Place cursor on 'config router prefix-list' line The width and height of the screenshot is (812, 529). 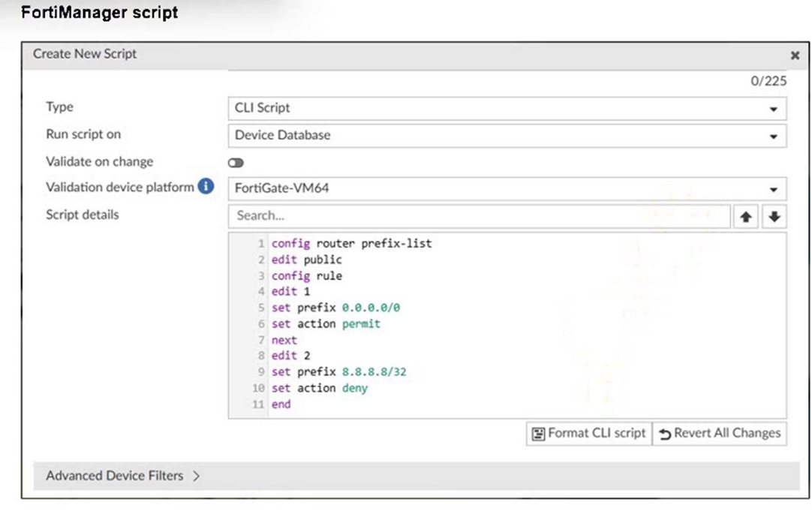[351, 244]
